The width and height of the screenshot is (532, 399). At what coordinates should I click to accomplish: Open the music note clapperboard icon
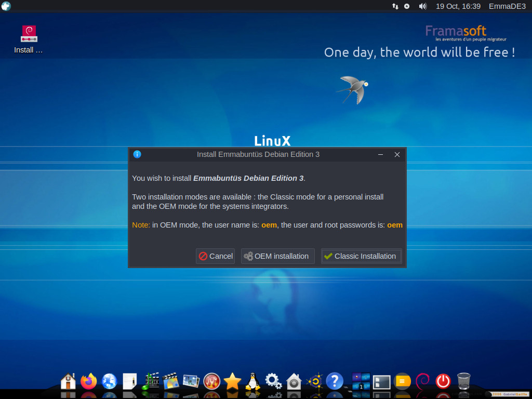[x=150, y=381]
